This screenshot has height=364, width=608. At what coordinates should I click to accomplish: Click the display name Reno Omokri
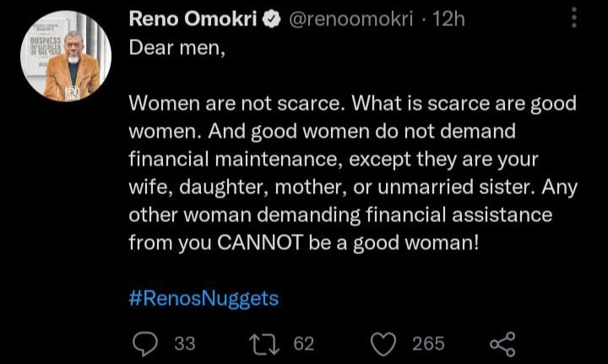193,19
